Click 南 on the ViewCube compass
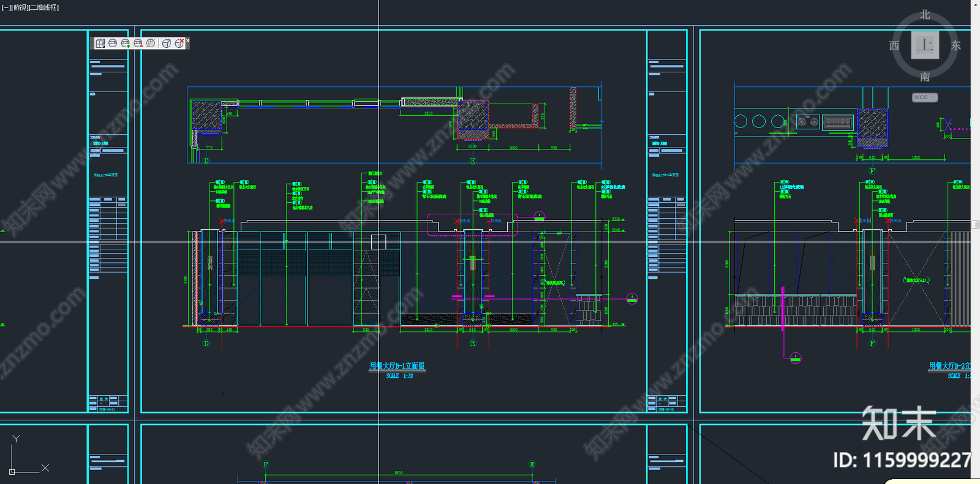The image size is (980, 484). click(x=925, y=77)
